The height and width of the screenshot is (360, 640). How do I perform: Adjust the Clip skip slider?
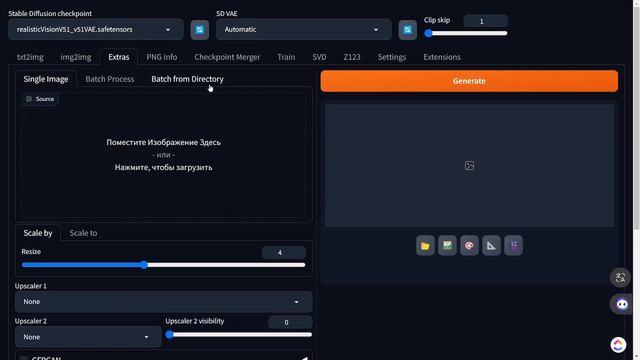[466, 33]
